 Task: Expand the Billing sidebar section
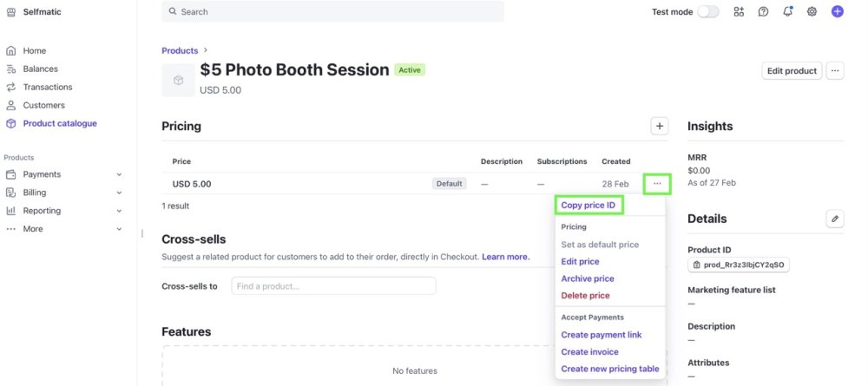click(x=119, y=193)
